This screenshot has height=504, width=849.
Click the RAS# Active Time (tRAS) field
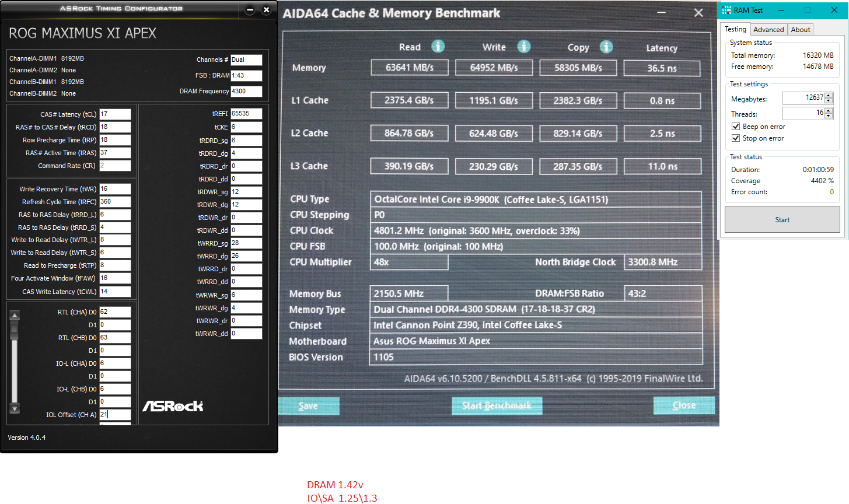[115, 153]
